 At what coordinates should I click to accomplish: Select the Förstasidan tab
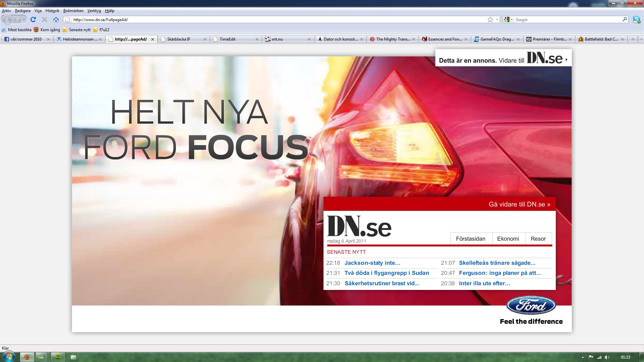tap(471, 239)
